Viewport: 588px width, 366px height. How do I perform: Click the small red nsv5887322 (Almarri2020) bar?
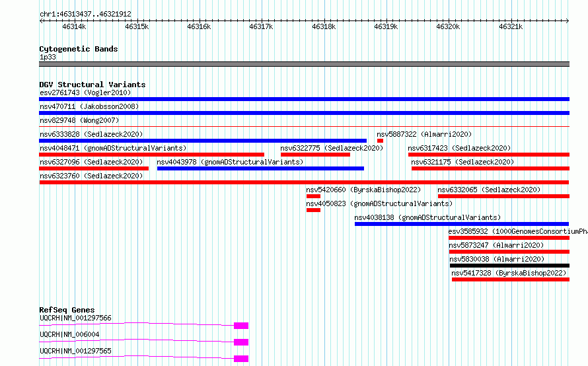380,141
